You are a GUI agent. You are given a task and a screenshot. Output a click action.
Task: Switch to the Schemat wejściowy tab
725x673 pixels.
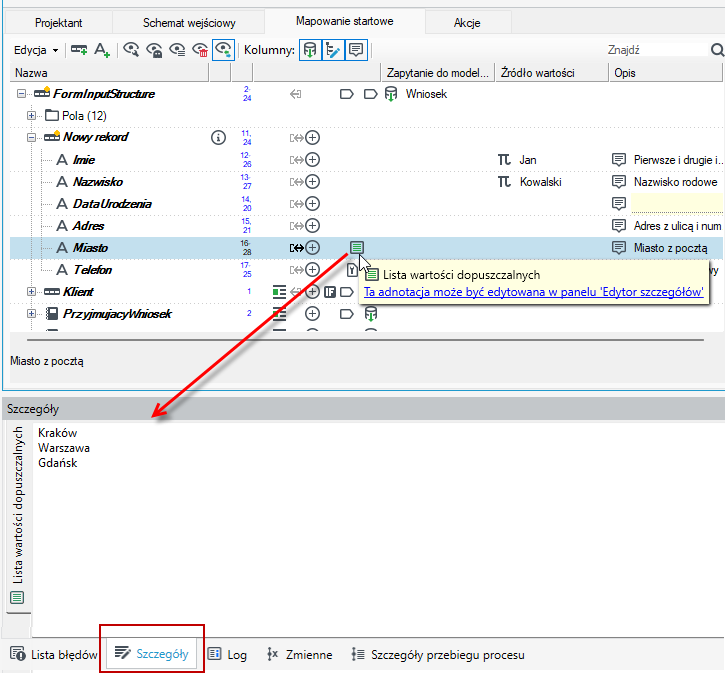(x=189, y=23)
